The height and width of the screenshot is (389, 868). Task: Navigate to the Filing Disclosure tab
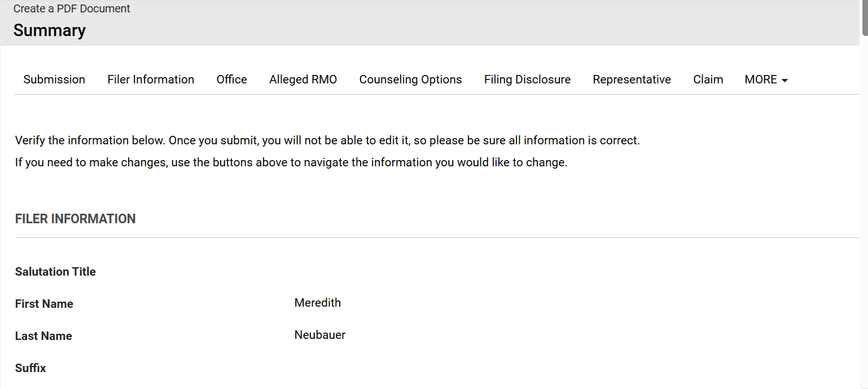[x=527, y=79]
